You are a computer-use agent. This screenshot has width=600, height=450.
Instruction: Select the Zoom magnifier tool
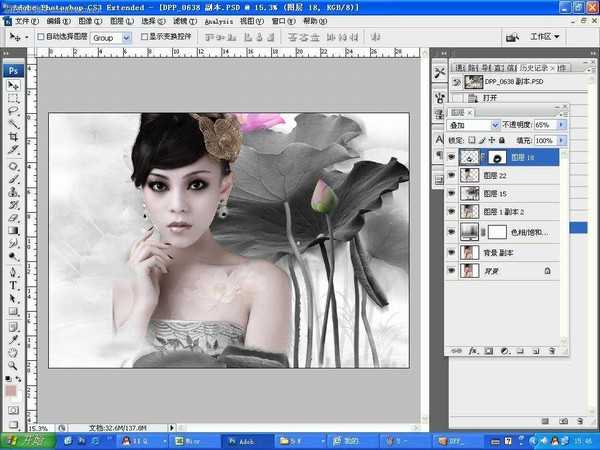click(x=14, y=365)
